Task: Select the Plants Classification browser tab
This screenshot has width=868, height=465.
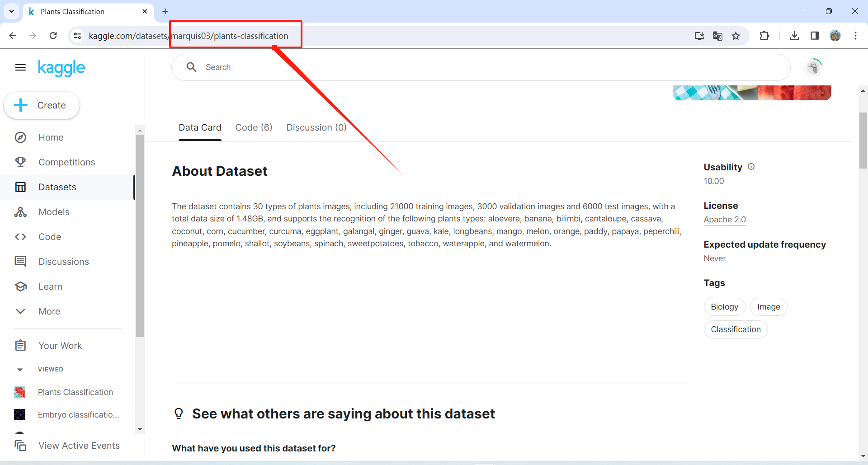Action: (88, 11)
